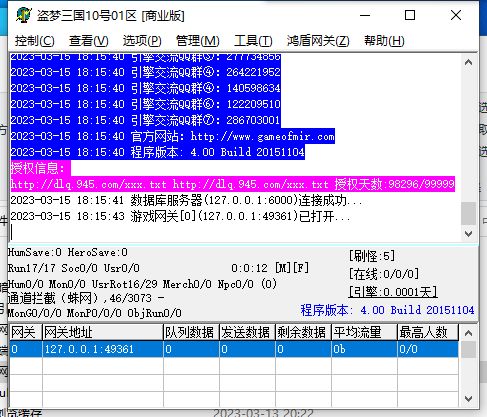The width and height of the screenshot is (487, 417).
Task: Click the 授权天数:98296/99999 text
Action: point(395,184)
